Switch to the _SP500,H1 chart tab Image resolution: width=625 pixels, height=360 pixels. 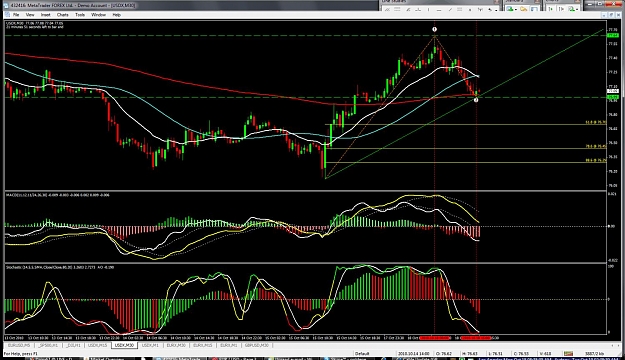48,345
